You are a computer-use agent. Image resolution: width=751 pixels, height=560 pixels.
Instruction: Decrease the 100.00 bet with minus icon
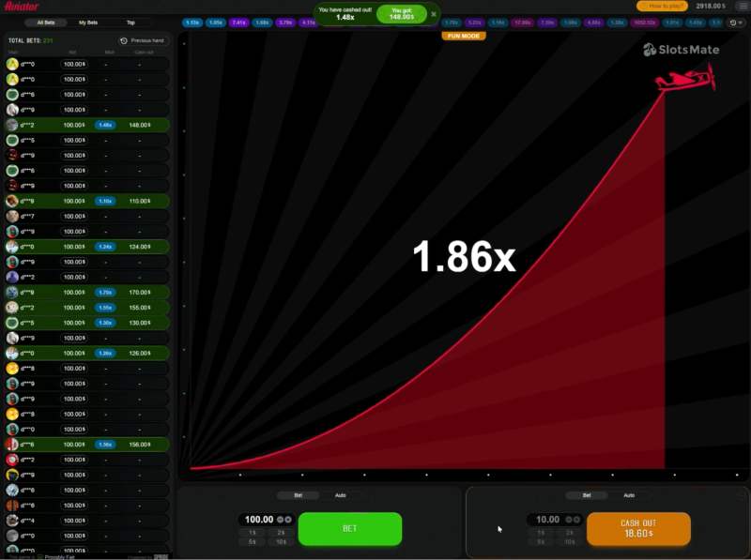click(280, 520)
